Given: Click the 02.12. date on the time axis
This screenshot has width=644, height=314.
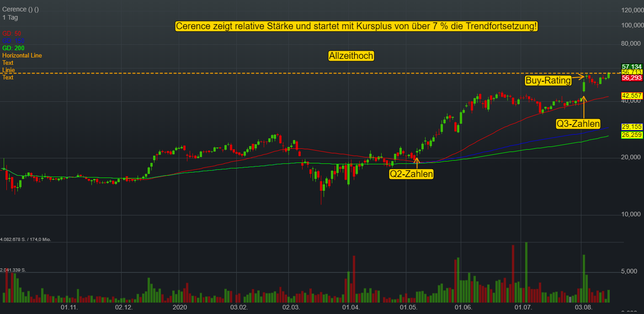Looking at the screenshot, I should coord(123,308).
